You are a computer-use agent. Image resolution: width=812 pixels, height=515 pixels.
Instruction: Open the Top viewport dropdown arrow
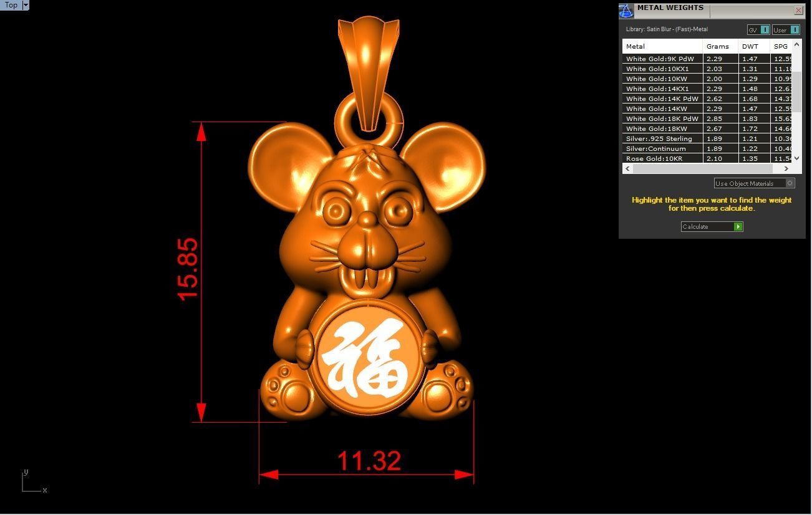(26, 5)
